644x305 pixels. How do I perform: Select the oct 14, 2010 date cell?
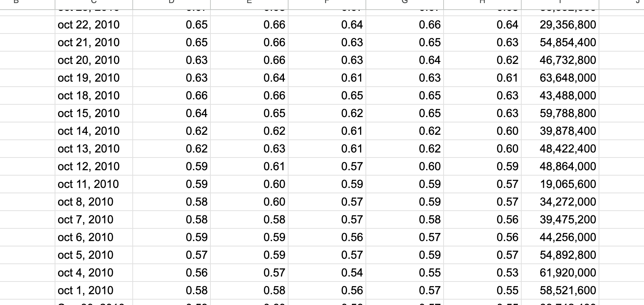click(94, 131)
